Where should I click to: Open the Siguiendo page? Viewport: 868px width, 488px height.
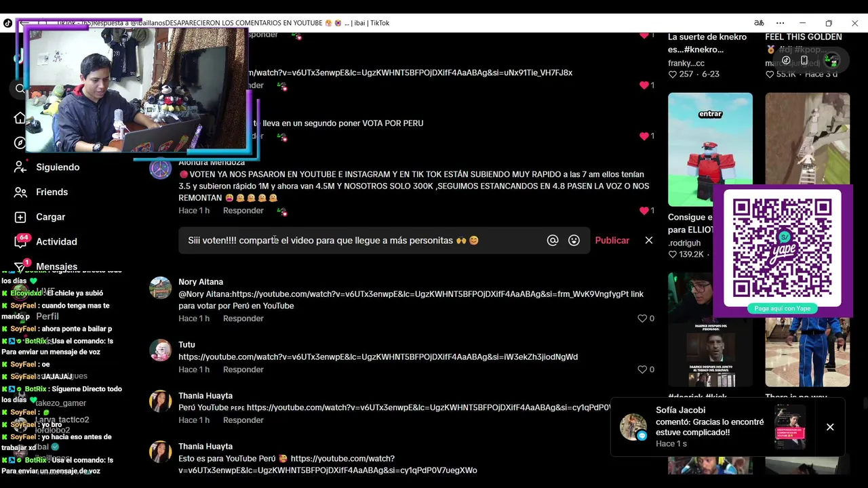(x=58, y=167)
